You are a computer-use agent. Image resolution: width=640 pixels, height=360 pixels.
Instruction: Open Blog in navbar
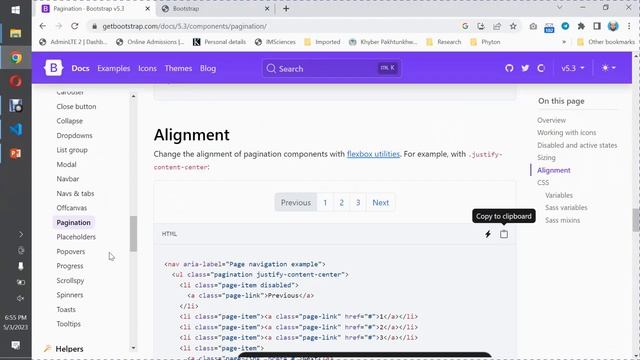208,68
